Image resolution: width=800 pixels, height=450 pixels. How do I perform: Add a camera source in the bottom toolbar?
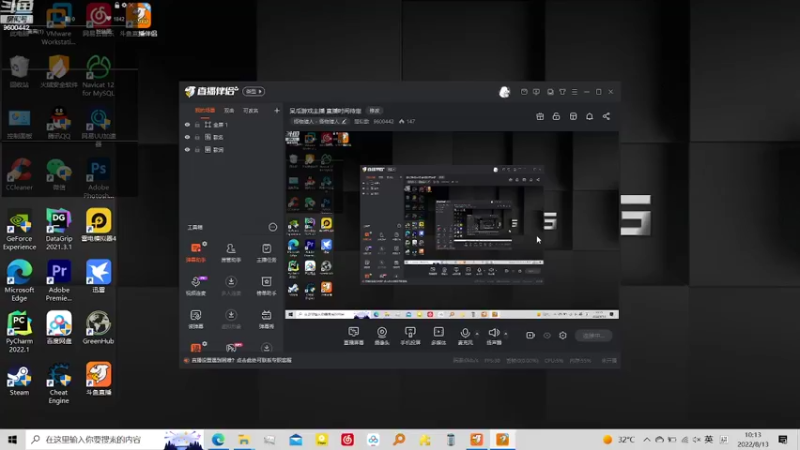click(382, 336)
